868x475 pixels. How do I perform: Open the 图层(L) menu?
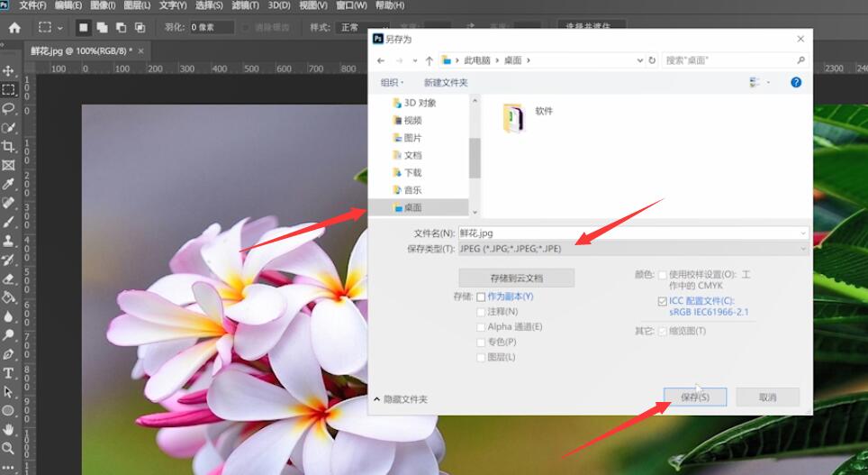[137, 5]
